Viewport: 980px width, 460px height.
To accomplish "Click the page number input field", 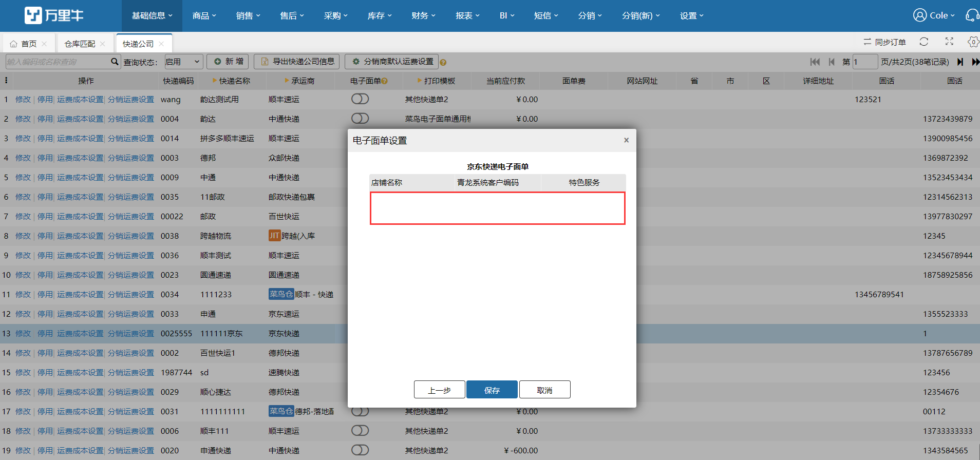I will coord(865,62).
